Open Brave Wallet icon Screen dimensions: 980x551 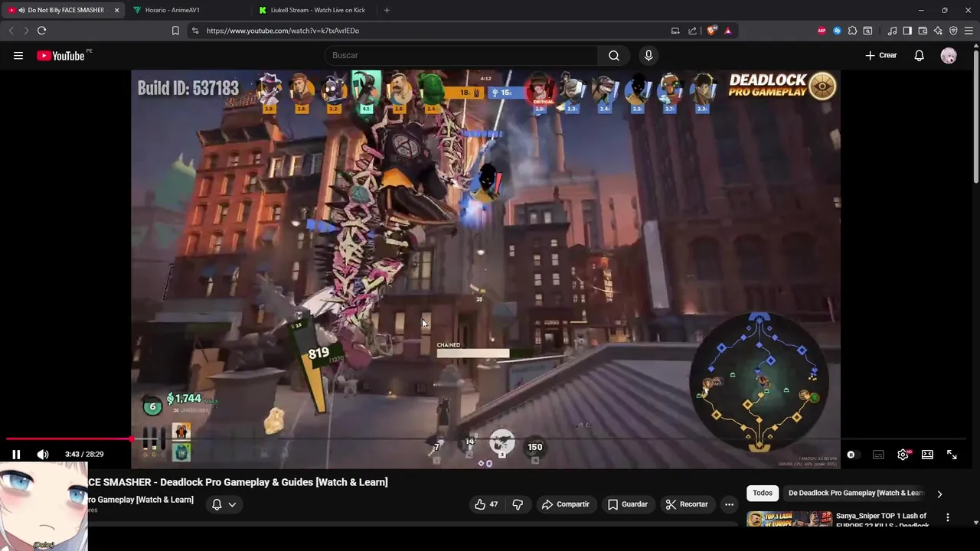tap(923, 31)
